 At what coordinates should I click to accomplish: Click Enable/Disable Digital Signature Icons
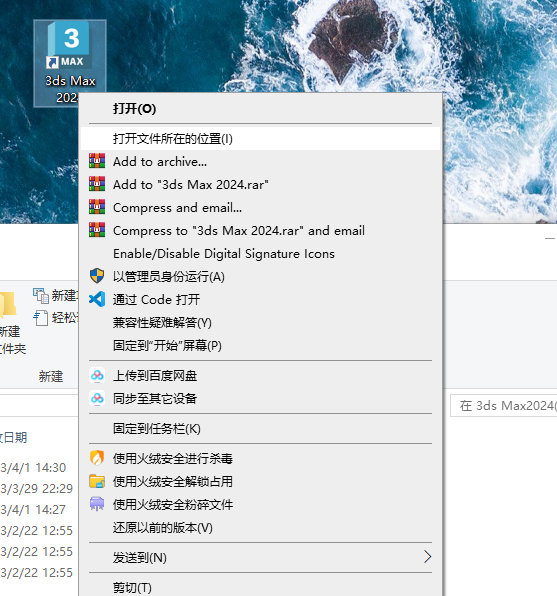point(260,254)
